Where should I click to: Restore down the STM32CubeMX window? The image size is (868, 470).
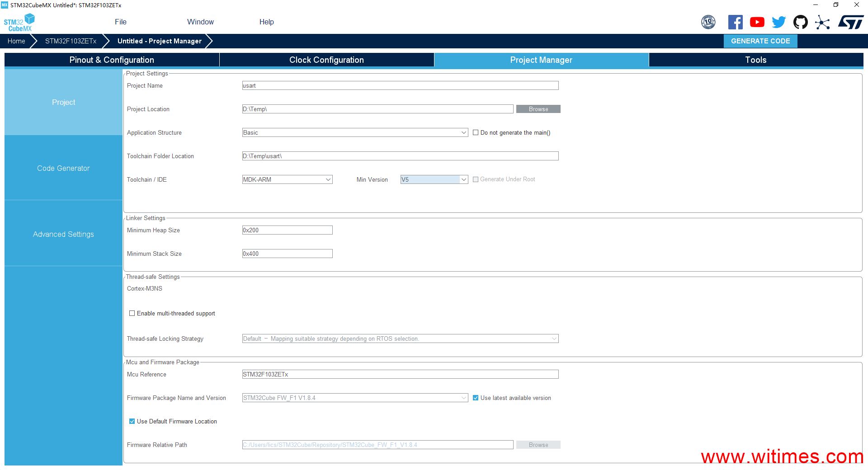836,5
